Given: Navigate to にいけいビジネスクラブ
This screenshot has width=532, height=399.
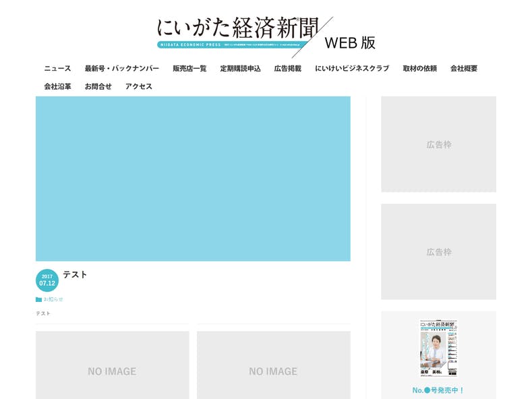Looking at the screenshot, I should (352, 69).
